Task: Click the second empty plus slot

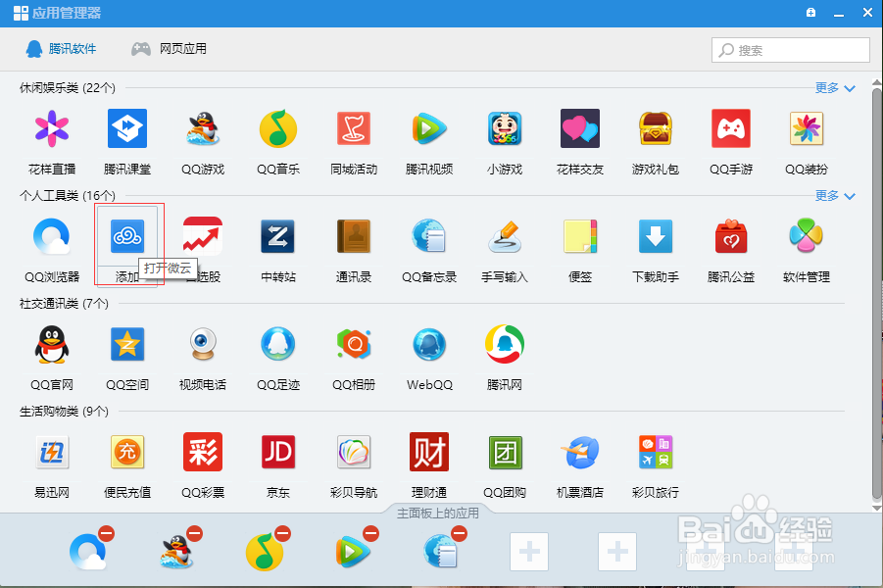Action: 617,552
